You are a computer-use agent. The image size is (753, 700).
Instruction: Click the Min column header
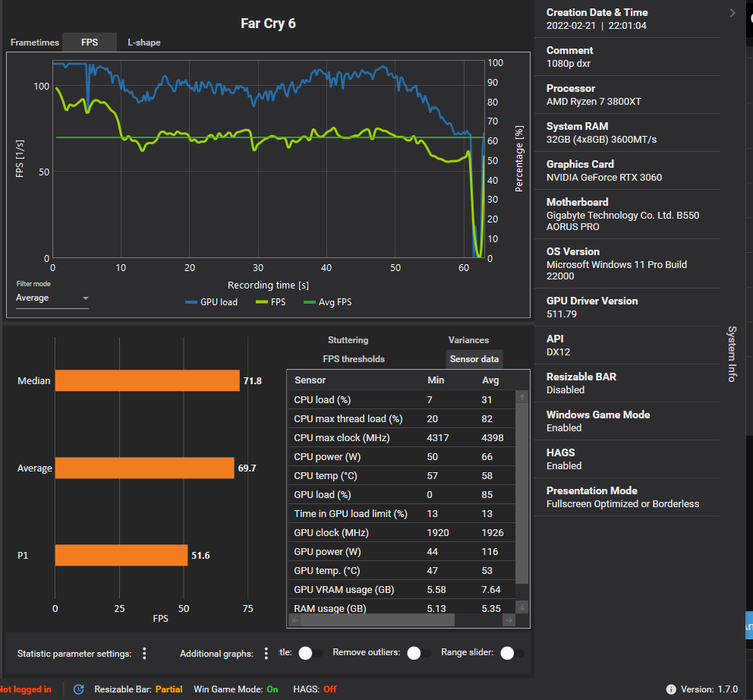(436, 380)
